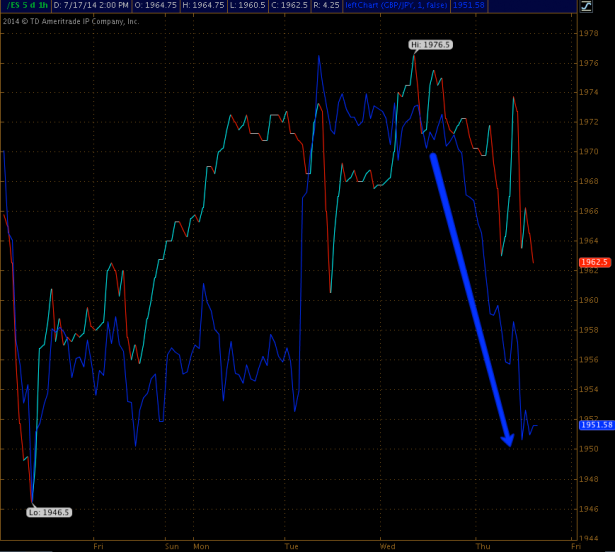Click the Lo: 1946.5 price bubble
Image resolution: width=615 pixels, height=552 pixels.
48,512
